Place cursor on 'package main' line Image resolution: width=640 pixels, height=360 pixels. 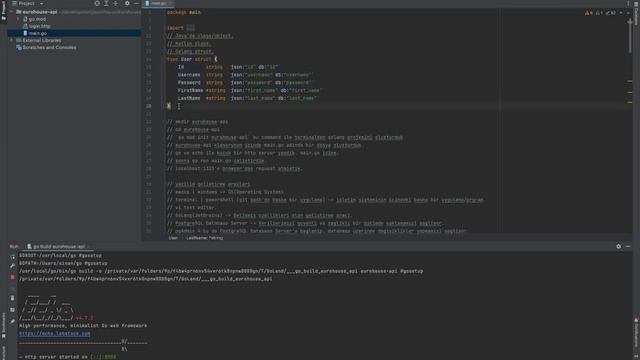pos(184,12)
